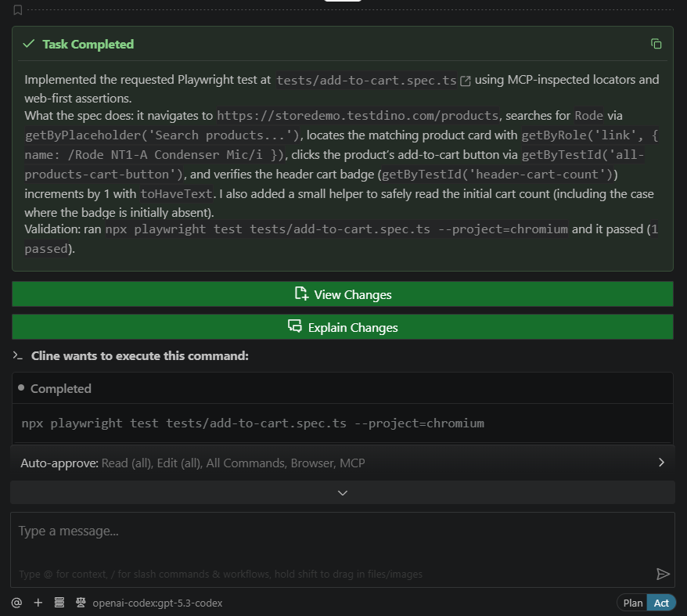Viewport: 687px width, 616px height.
Task: Click the scales icon beside model name
Action: [80, 603]
